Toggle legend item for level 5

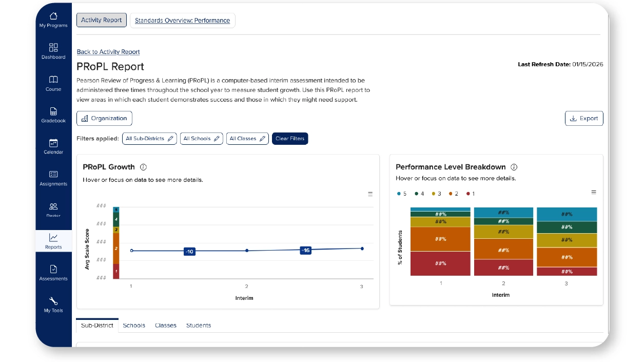click(401, 194)
